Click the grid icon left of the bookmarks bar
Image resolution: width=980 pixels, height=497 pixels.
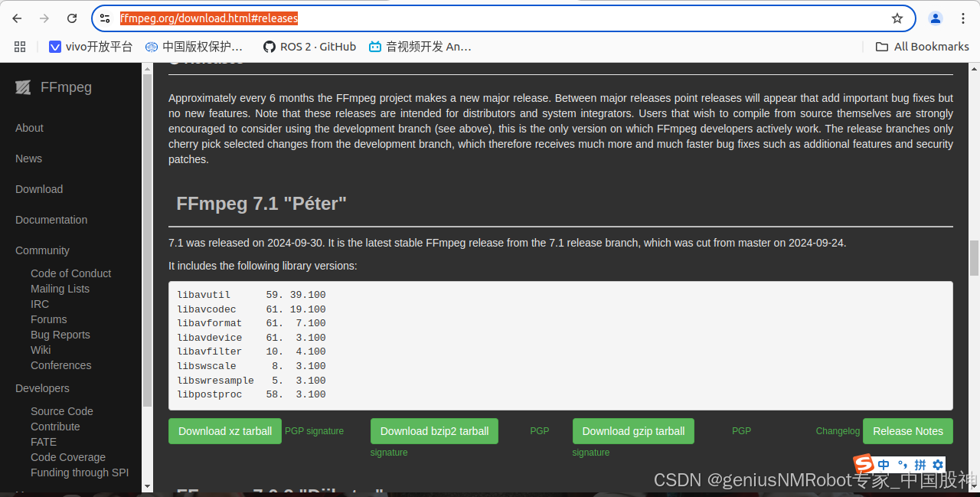[20, 46]
